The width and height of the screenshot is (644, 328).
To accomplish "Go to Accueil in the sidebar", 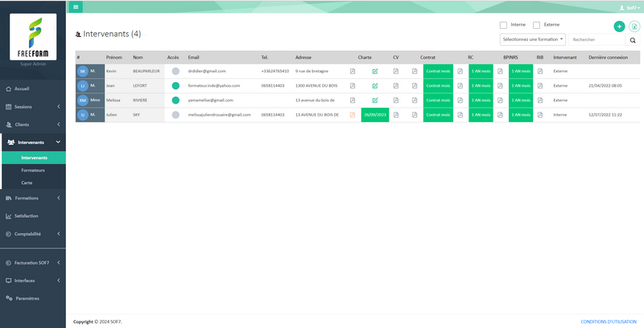I will point(22,88).
